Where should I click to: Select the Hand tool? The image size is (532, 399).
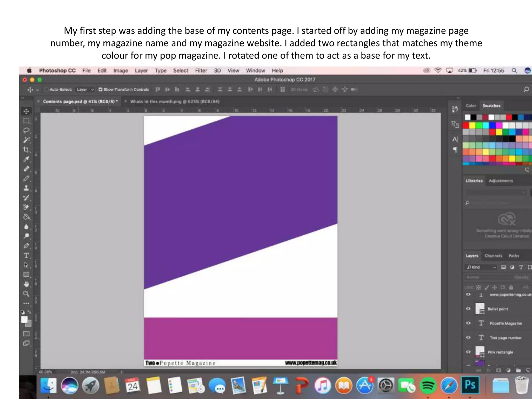(26, 284)
